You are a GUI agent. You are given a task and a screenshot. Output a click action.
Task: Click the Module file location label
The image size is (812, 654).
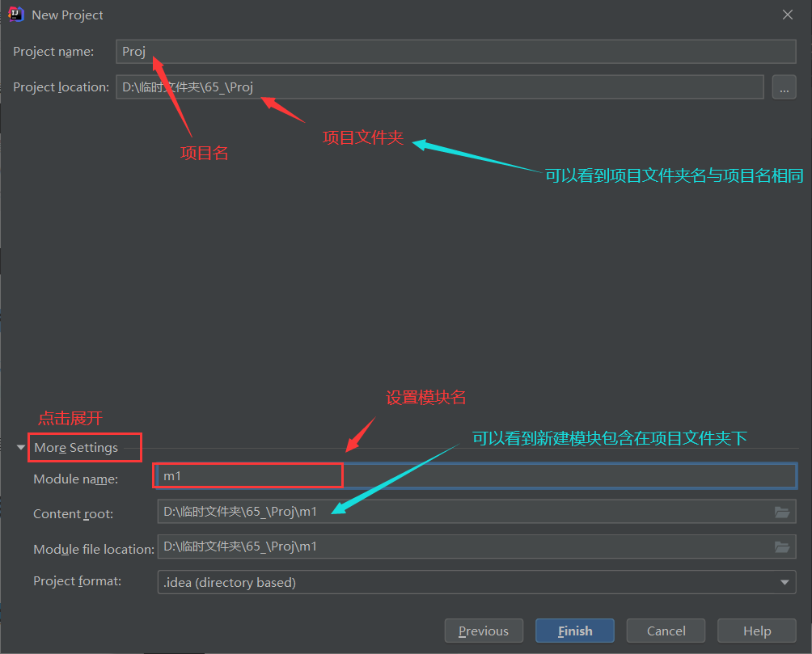tap(94, 550)
